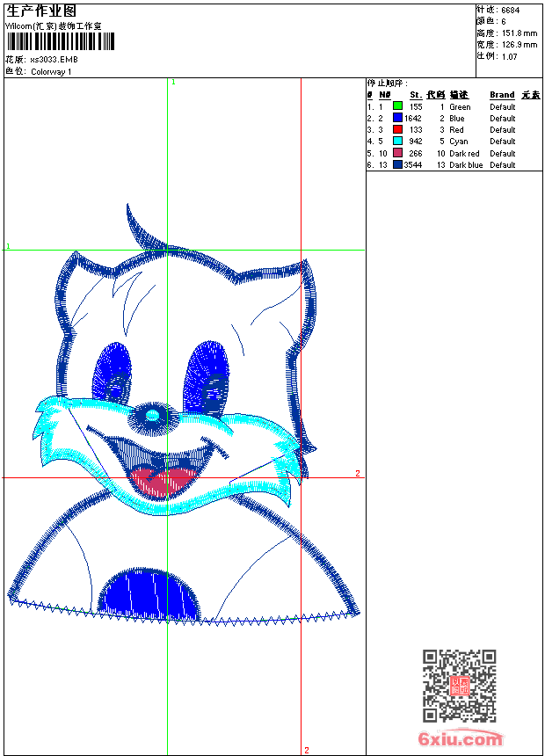
Task: Click the hair tuft on top of the cat's head
Action: [144, 230]
